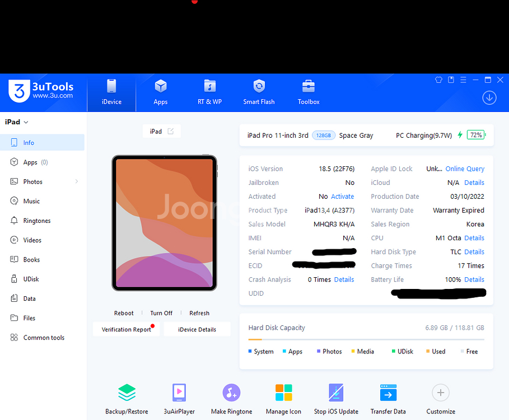Open Hard Disk Type Details link
The width and height of the screenshot is (509, 420).
474,252
